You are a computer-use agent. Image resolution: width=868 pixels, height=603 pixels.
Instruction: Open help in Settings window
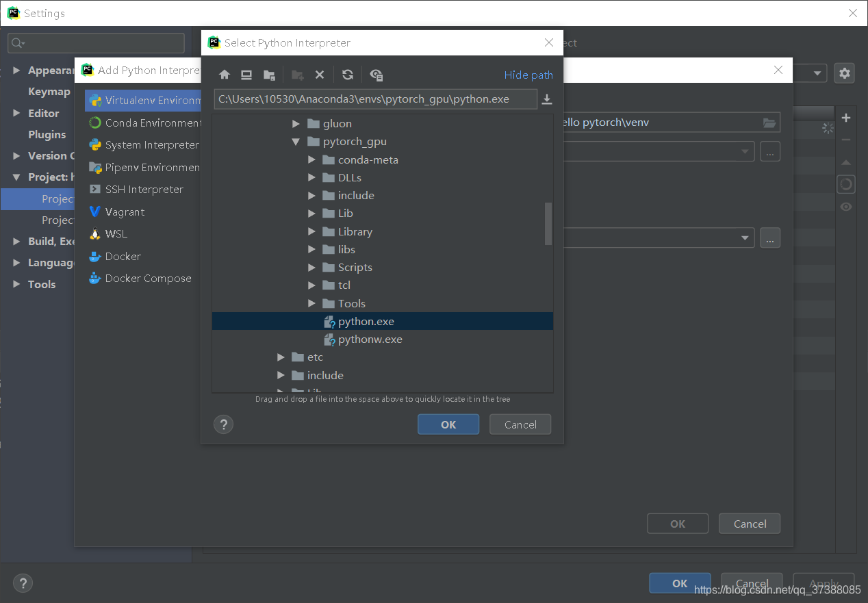tap(23, 583)
